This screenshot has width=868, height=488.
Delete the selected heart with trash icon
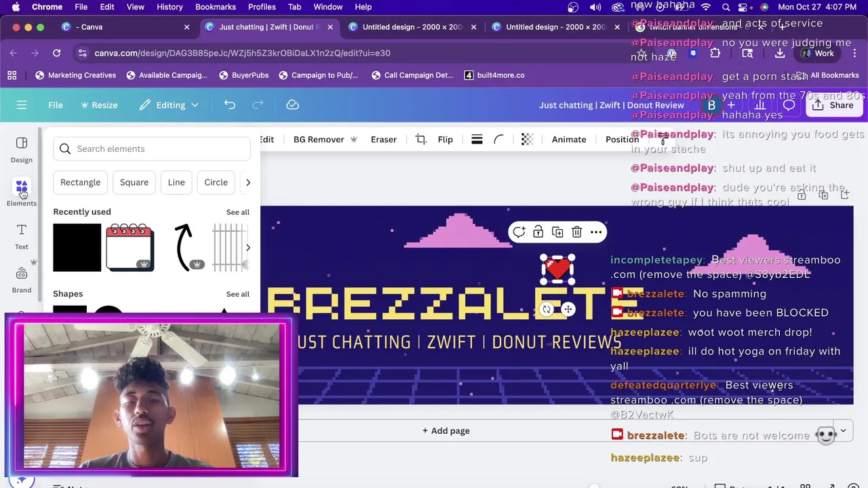(576, 232)
